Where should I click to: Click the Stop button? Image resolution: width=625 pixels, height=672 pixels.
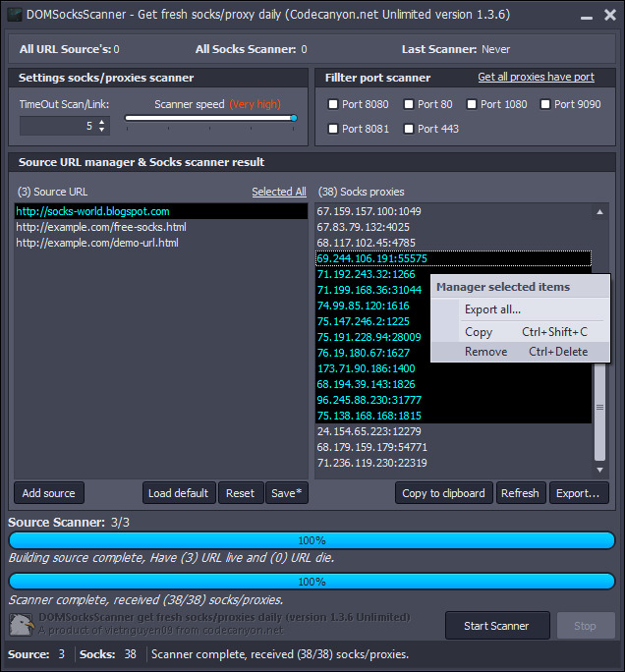(586, 626)
